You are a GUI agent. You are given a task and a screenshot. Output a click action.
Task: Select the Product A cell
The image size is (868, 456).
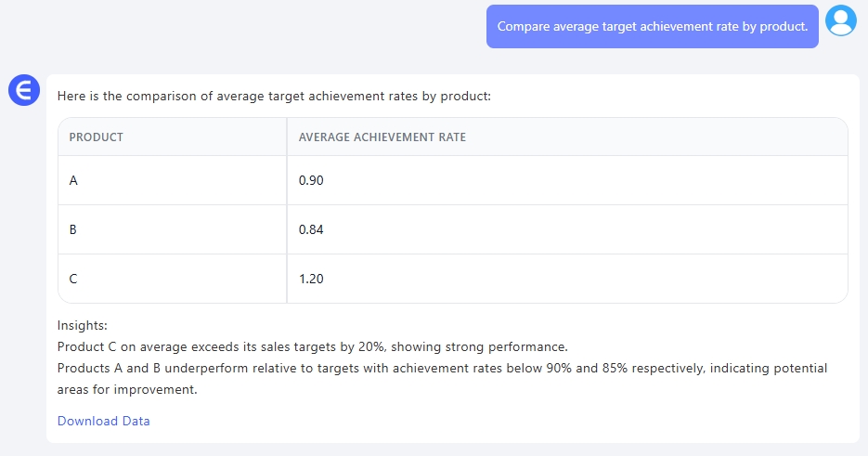click(x=73, y=180)
